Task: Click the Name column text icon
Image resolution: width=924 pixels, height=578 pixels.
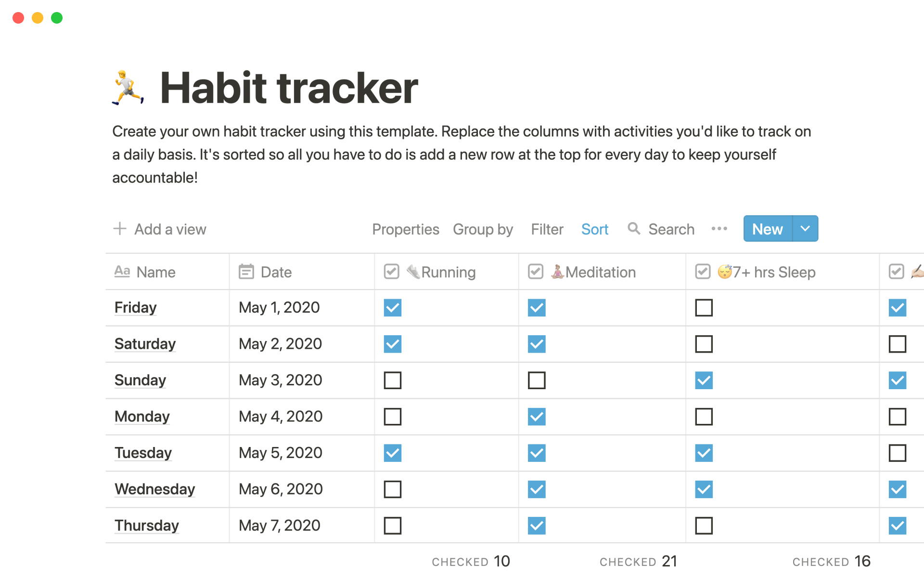Action: pos(122,272)
